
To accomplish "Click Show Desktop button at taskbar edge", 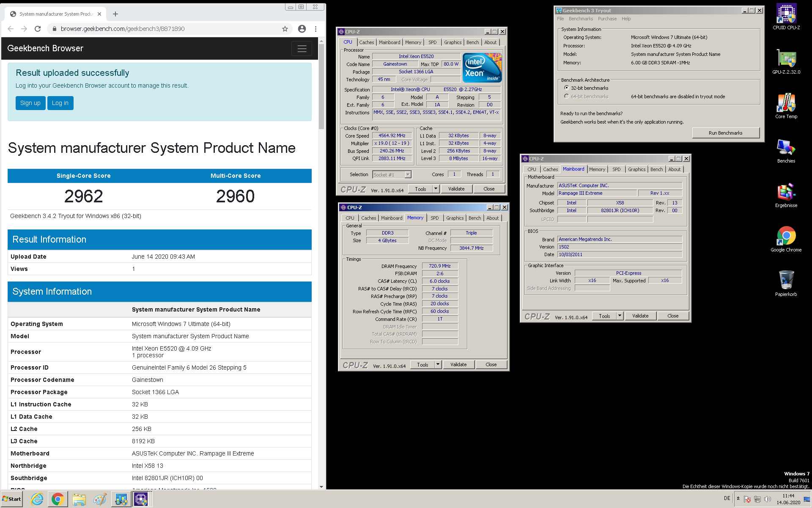I will pos(807,499).
